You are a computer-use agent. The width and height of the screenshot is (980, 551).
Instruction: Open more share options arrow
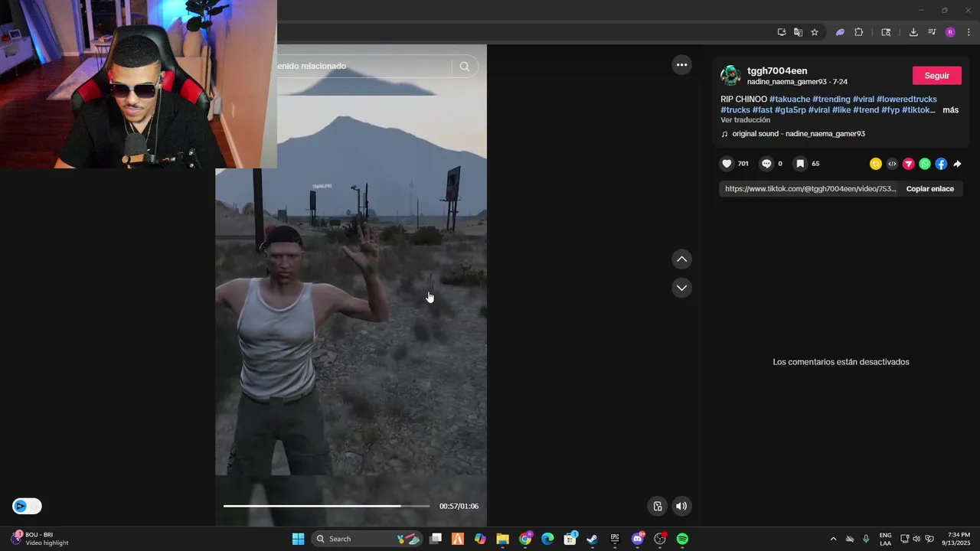coord(957,164)
